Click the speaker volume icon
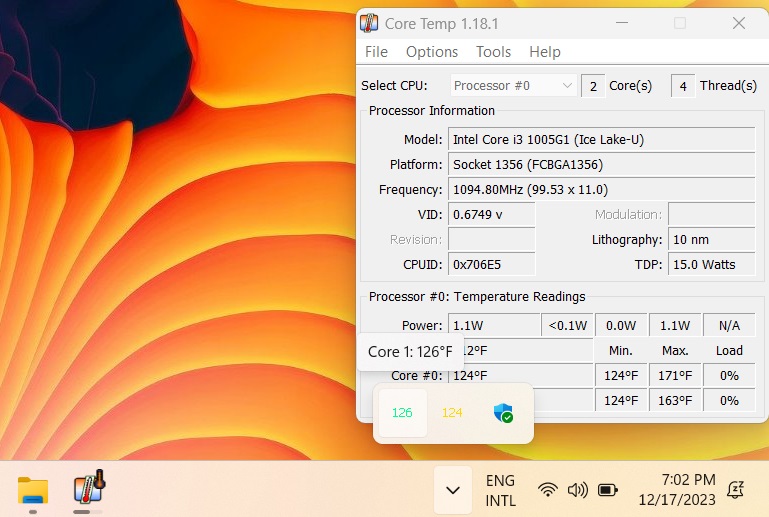 click(577, 490)
